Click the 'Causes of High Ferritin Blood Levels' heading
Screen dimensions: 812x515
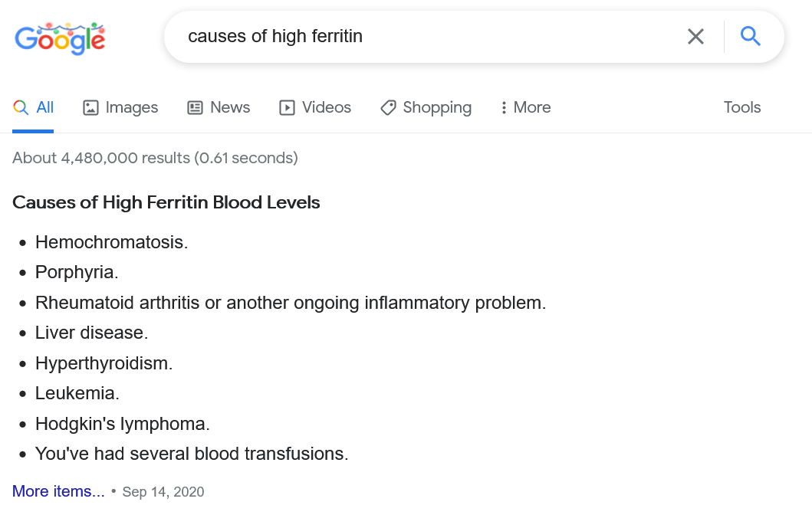166,202
